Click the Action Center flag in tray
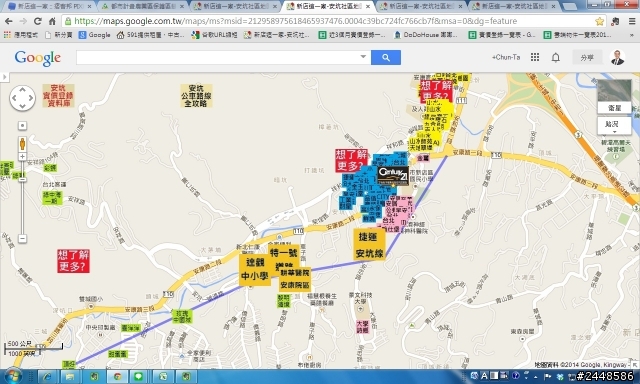The image size is (640, 384). pyautogui.click(x=548, y=376)
